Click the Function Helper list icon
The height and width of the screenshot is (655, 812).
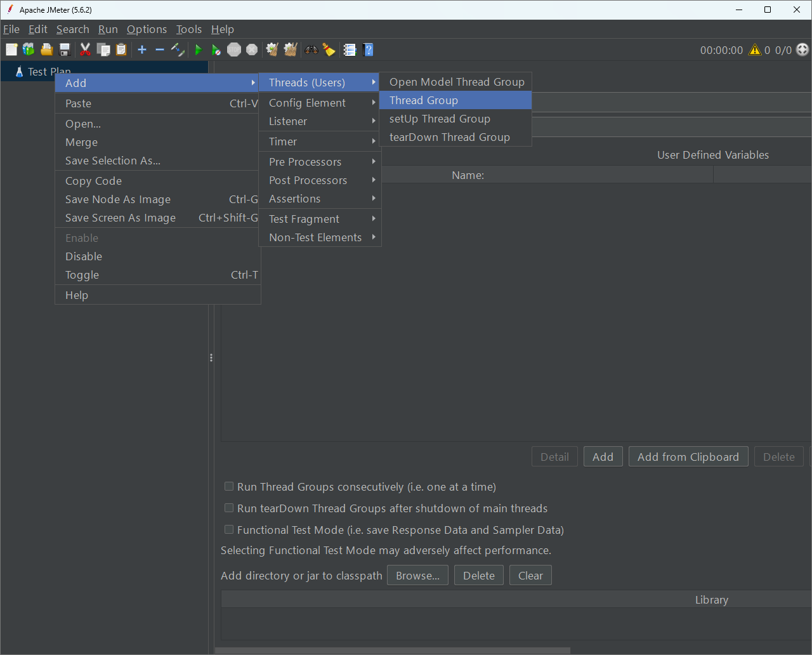tap(350, 50)
